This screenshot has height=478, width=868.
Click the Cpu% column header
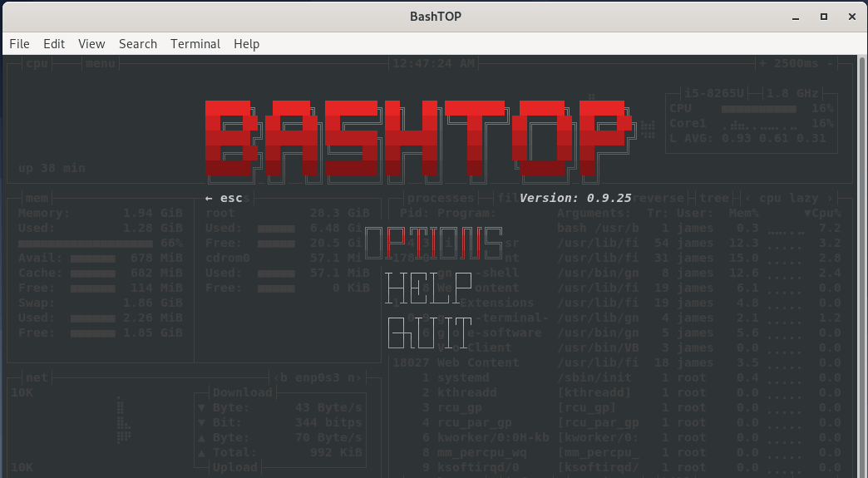point(822,213)
